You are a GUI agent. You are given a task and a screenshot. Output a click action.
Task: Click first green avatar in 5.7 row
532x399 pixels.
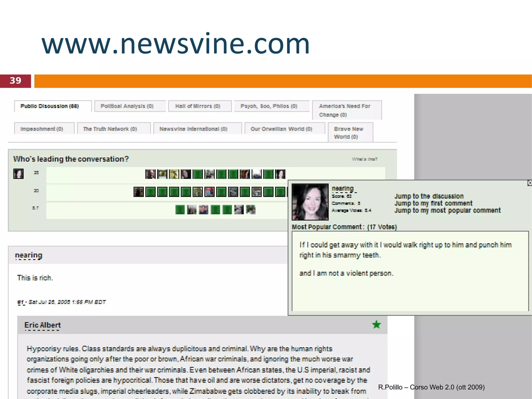pos(180,210)
